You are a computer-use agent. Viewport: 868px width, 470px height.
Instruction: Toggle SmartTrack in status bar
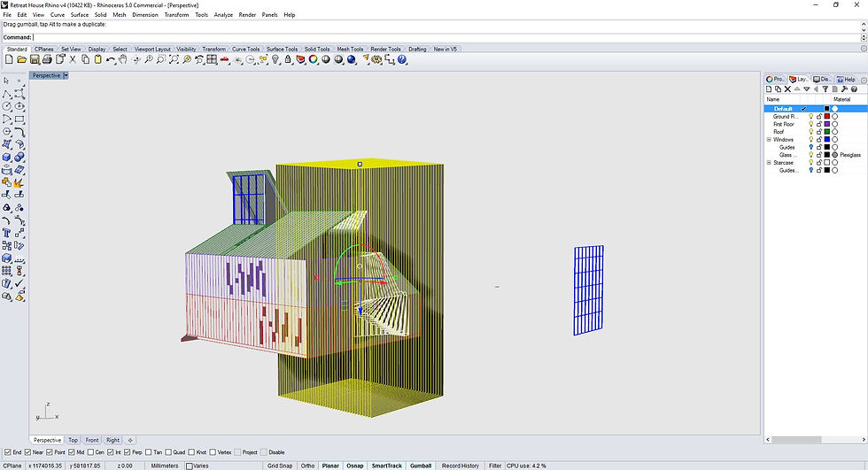pyautogui.click(x=386, y=466)
